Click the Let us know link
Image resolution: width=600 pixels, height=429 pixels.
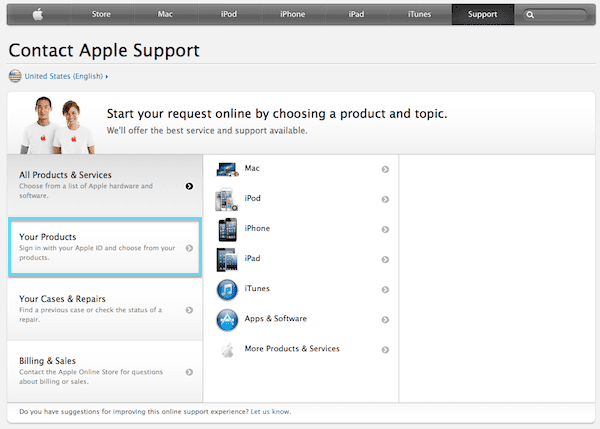[x=271, y=412]
